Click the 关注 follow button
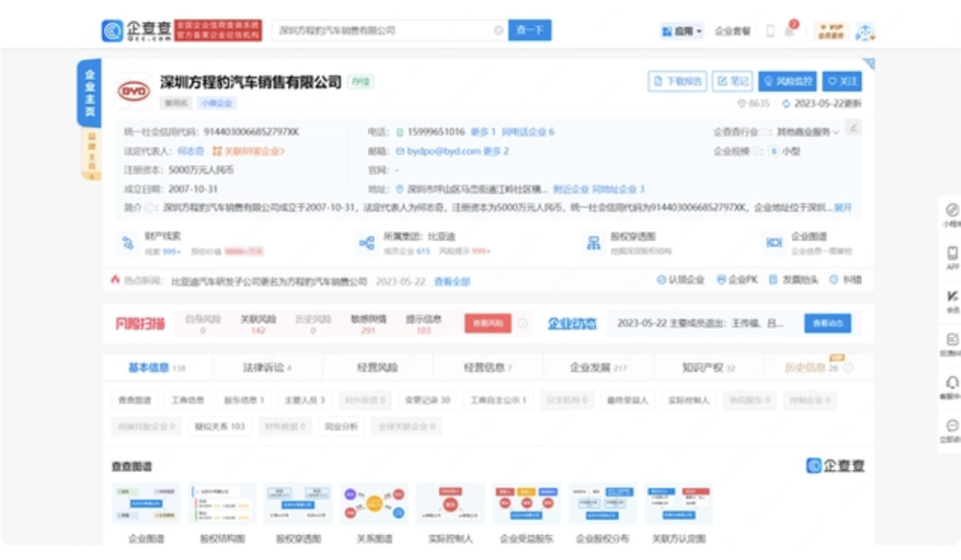Image resolution: width=961 pixels, height=560 pixels. coord(842,81)
